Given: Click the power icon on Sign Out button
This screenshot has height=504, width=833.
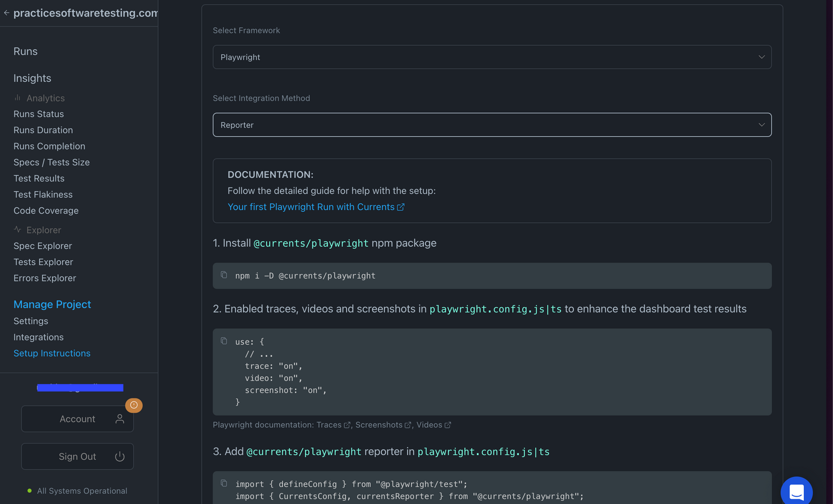Looking at the screenshot, I should click(x=119, y=457).
